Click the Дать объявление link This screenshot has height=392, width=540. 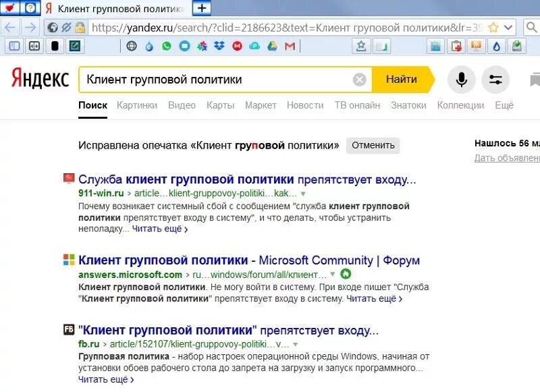click(507, 158)
